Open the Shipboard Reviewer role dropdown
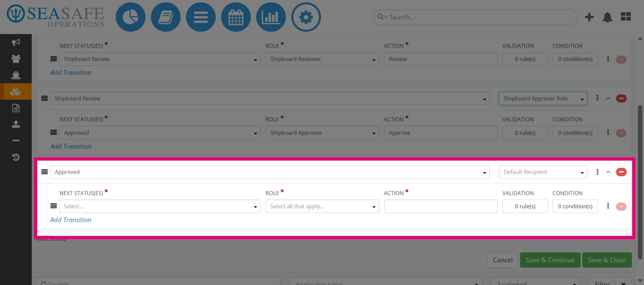644x285 pixels. [x=322, y=59]
